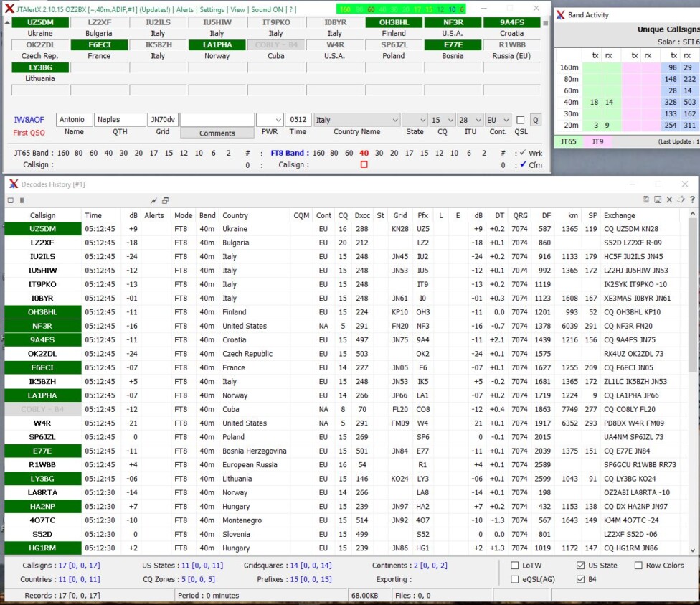
Task: Click the small square icon left of pause
Action: pos(11,200)
